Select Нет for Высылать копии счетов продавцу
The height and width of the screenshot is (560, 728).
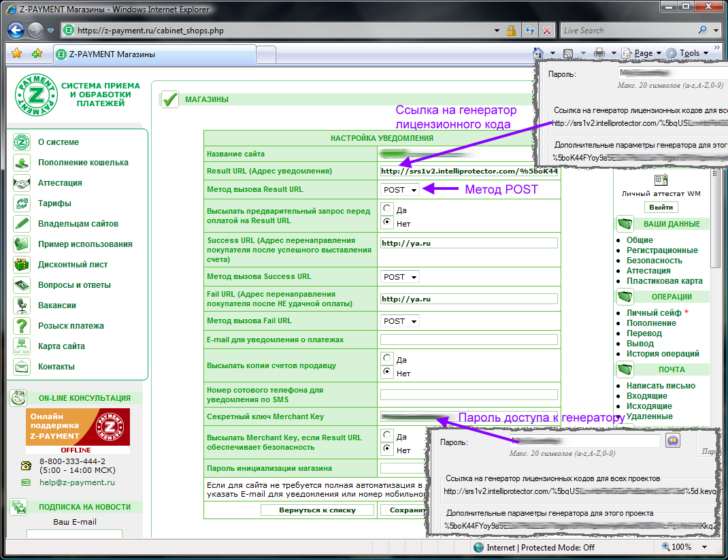click(386, 372)
